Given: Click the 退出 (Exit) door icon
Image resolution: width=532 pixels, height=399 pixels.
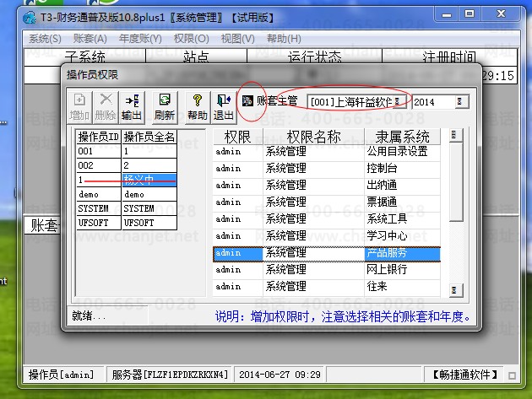Looking at the screenshot, I should click(x=223, y=107).
